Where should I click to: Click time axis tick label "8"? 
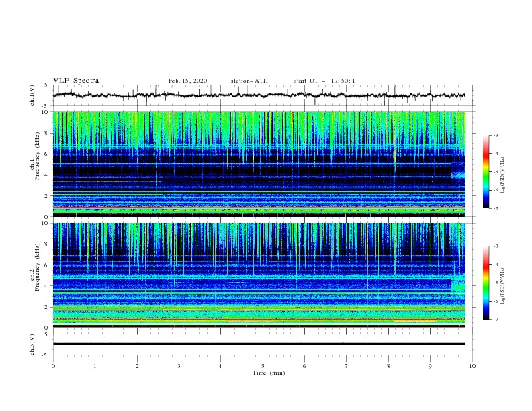[388, 366]
